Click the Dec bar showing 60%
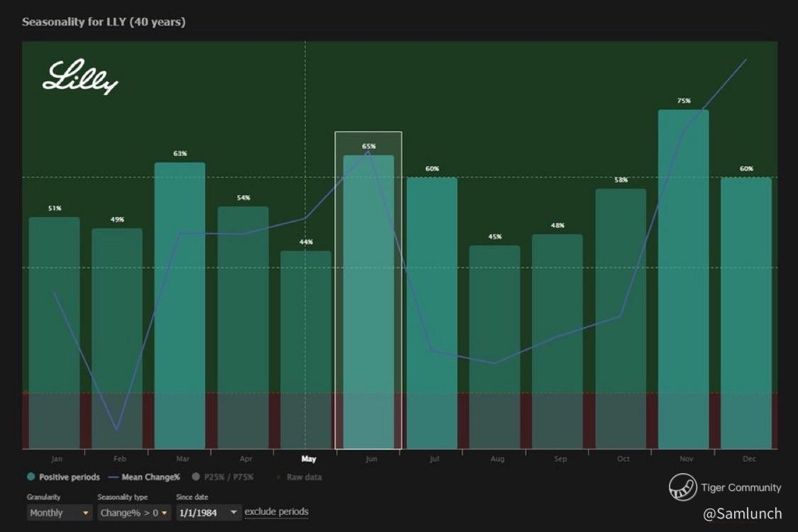Image resolution: width=798 pixels, height=532 pixels. [747, 313]
